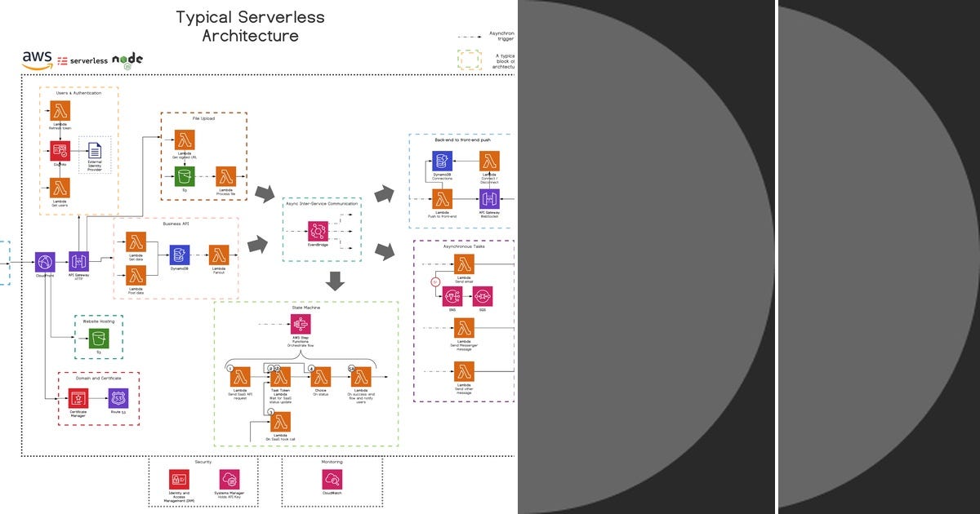
Task: Click the EventBridge icon in Async Inter-Service Communication
Action: pyautogui.click(x=317, y=233)
